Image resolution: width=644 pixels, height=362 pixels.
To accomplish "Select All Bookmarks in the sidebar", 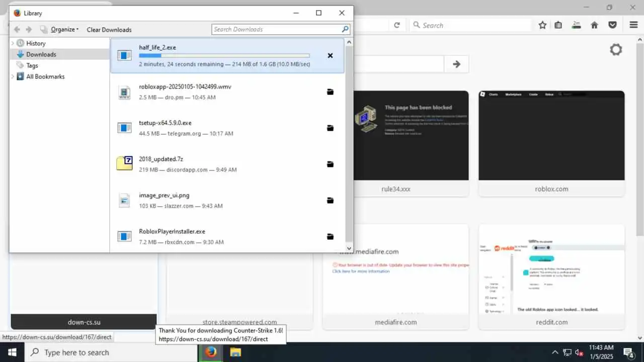I will tap(45, 76).
